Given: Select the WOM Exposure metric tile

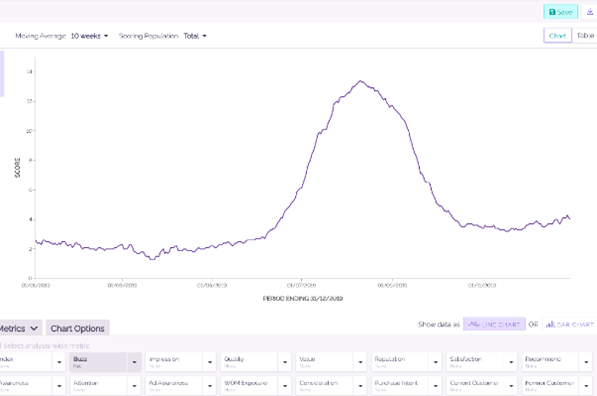Looking at the screenshot, I should [249, 386].
